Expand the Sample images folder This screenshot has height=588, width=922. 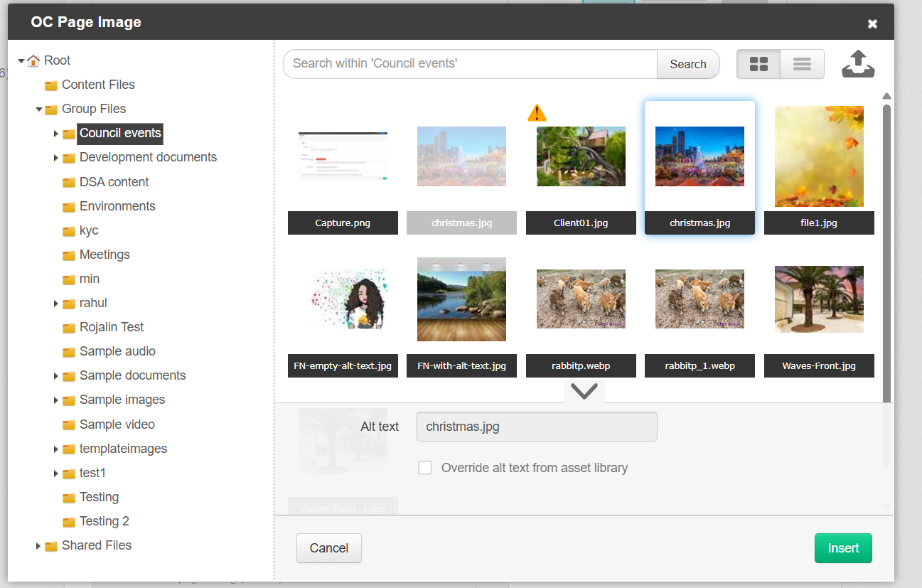(x=56, y=399)
